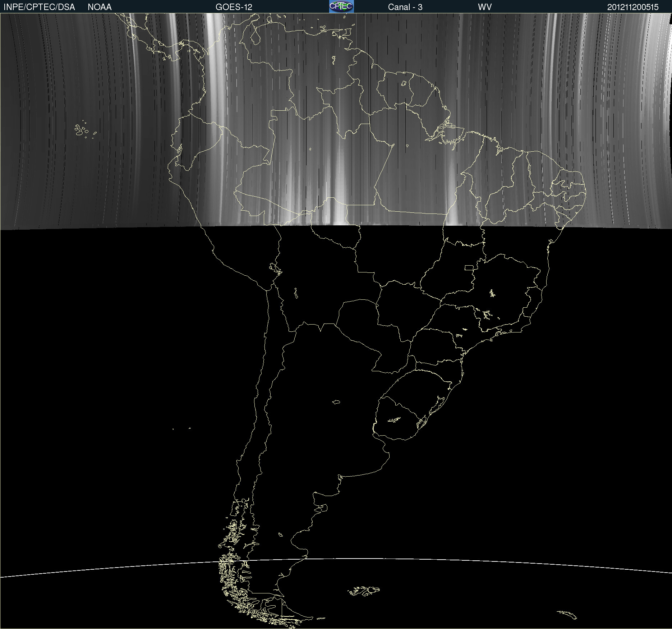Click the INPE/CPTEC/DSA header label
This screenshot has height=629, width=672.
39,7
